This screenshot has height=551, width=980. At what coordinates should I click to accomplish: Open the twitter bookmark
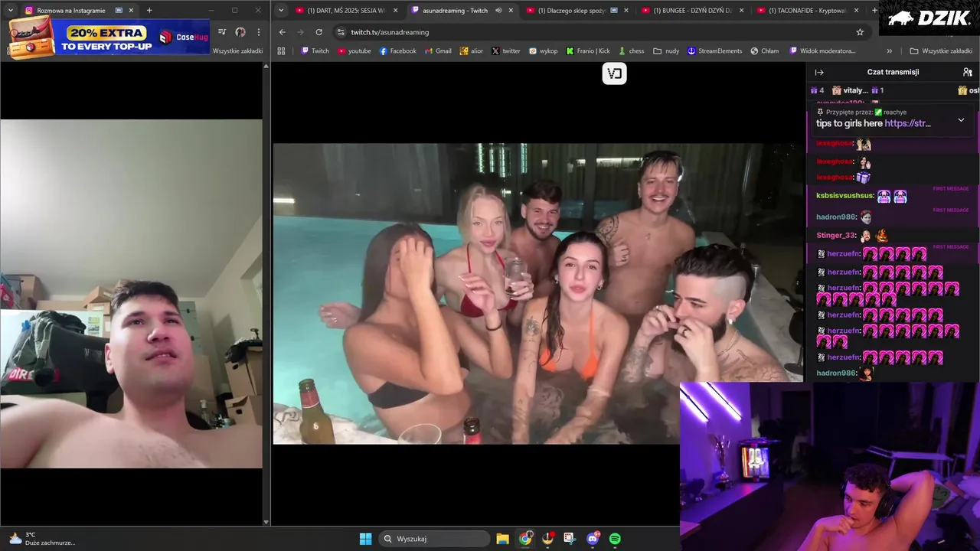click(505, 51)
